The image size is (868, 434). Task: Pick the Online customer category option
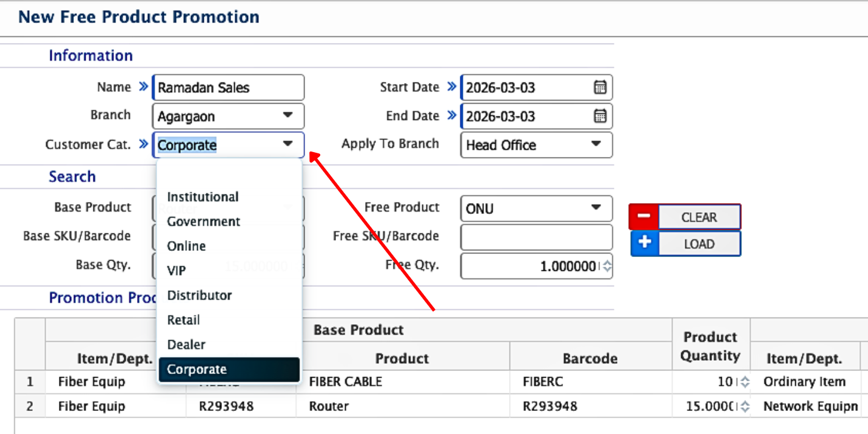186,246
